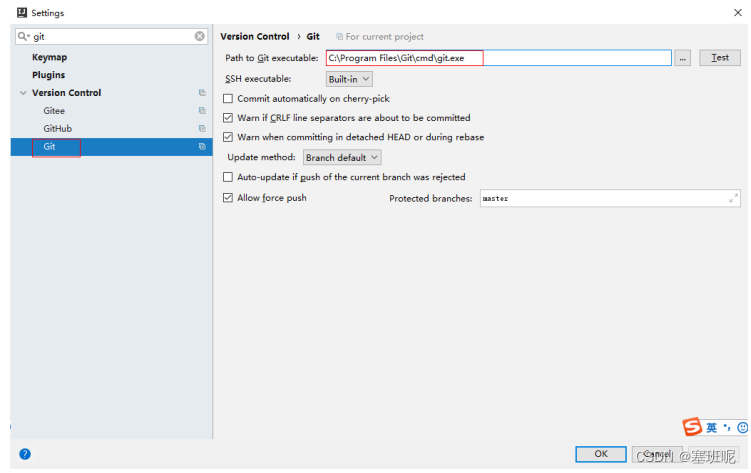Toggle Sogou punctuation mode icon
This screenshot has height=473, width=751.
(x=727, y=428)
